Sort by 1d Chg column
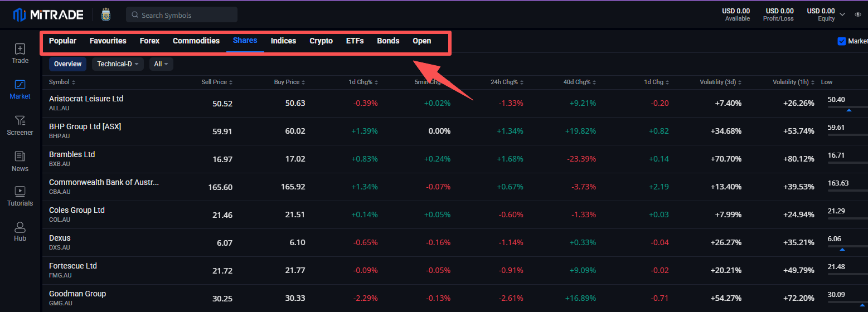This screenshot has width=868, height=312. click(657, 82)
